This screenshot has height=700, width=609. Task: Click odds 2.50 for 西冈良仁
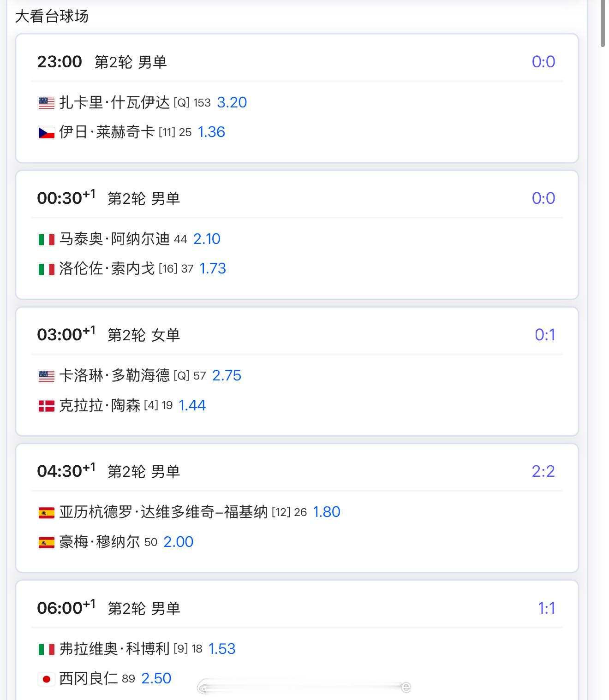tap(156, 678)
